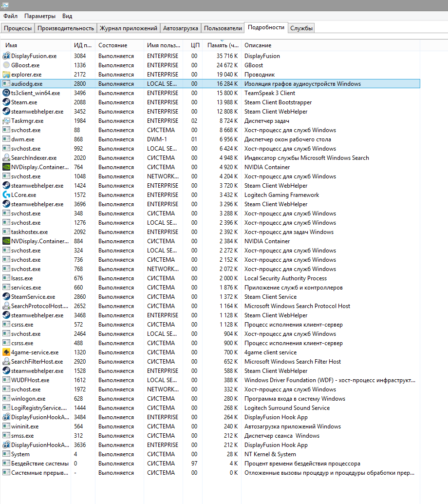Select the Подробности tab
448x504 pixels.
pos(266,27)
